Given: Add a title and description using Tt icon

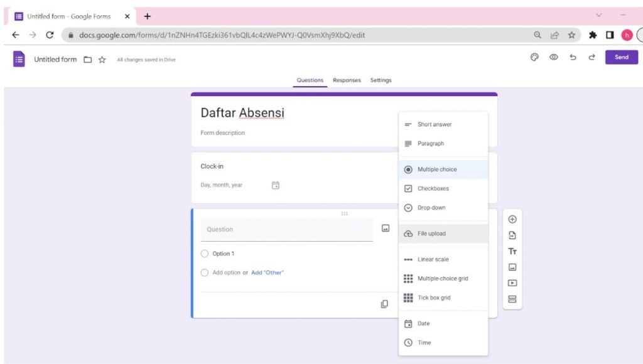Looking at the screenshot, I should 512,251.
